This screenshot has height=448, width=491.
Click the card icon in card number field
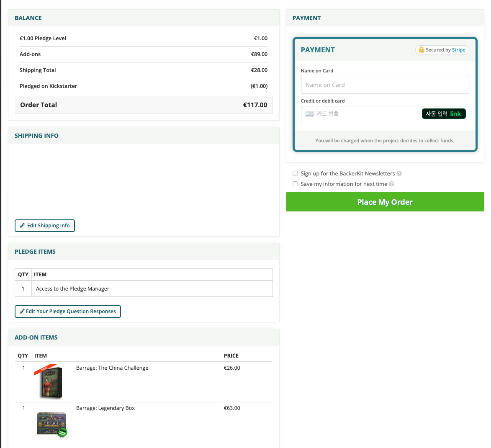[x=310, y=114]
